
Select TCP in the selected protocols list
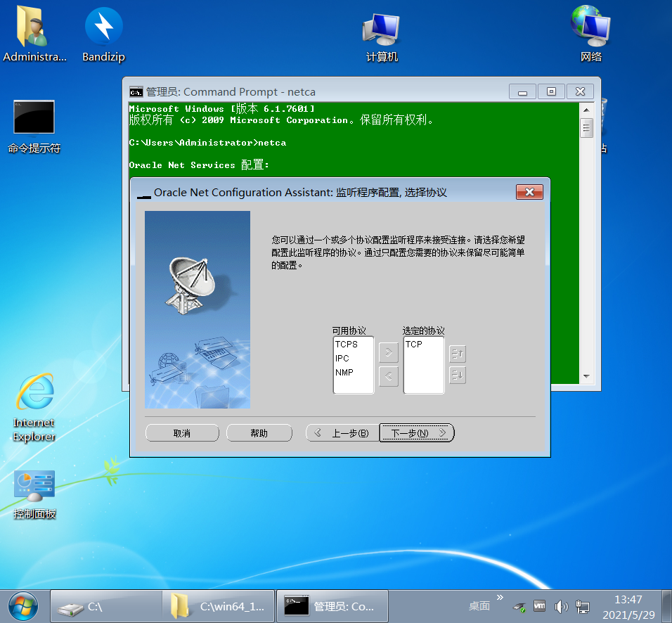pos(415,344)
